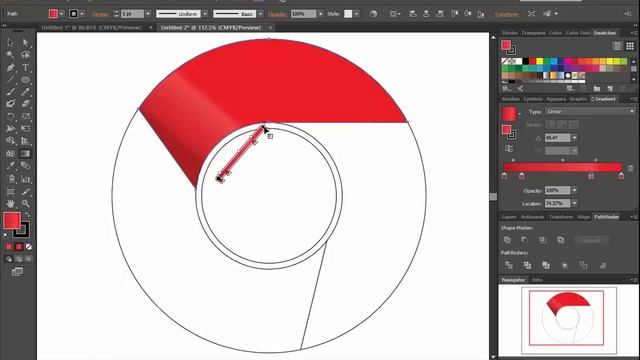Select the Pen tool
Image resolution: width=640 pixels, height=360 pixels.
coord(11,67)
